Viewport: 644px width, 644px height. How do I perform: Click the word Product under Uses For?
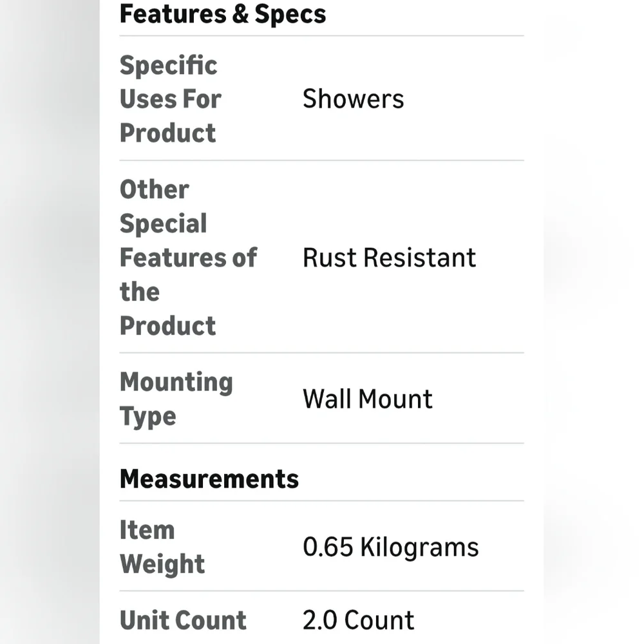[167, 133]
